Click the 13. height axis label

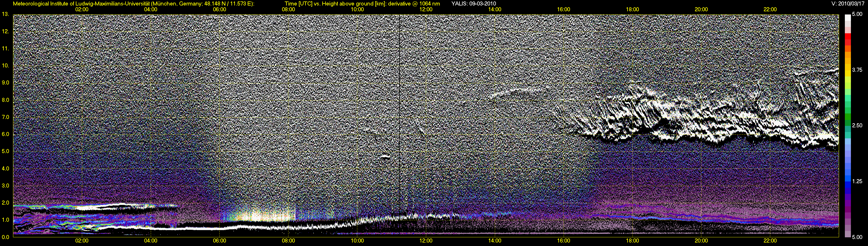[x=5, y=14]
